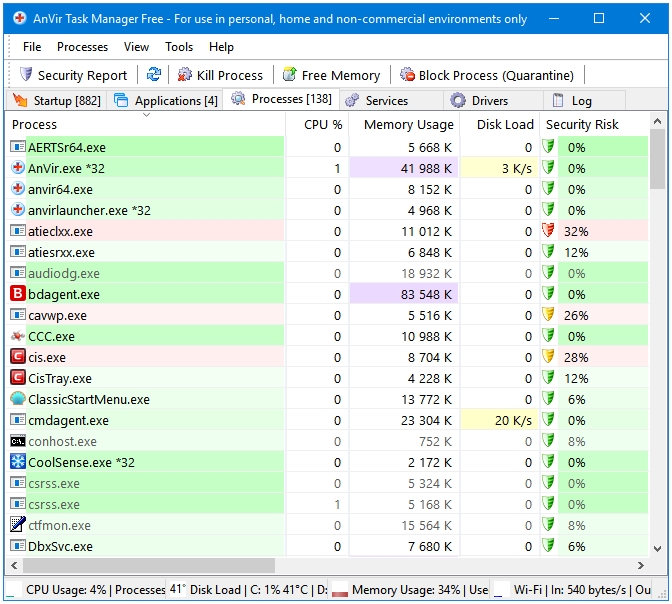
Task: Switch to the Drivers tab
Action: [493, 100]
